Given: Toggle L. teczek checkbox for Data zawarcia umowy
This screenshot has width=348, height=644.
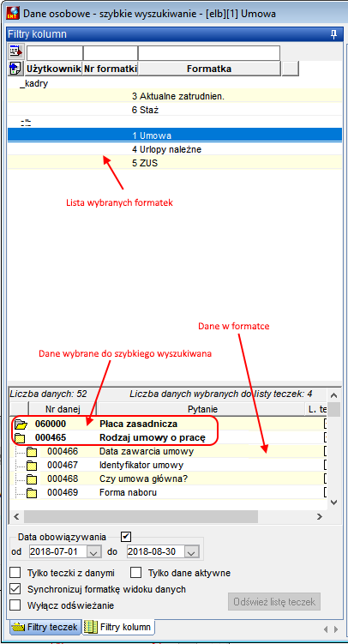Looking at the screenshot, I should (x=326, y=451).
